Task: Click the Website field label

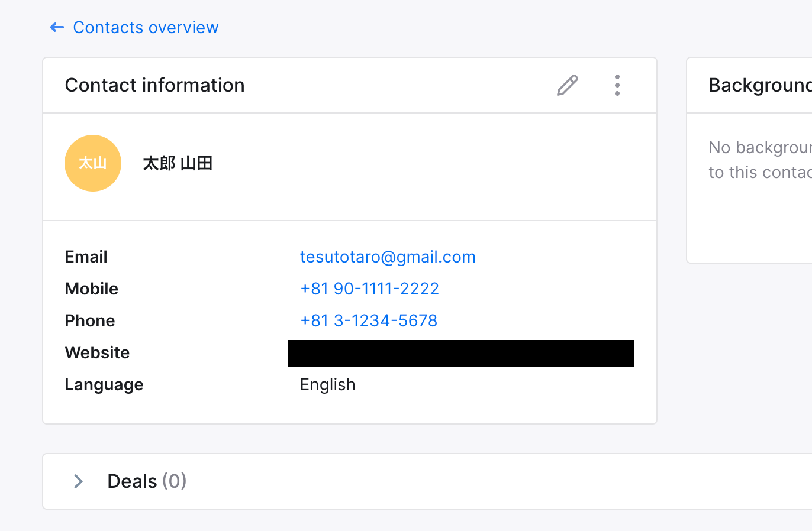Action: click(x=97, y=352)
